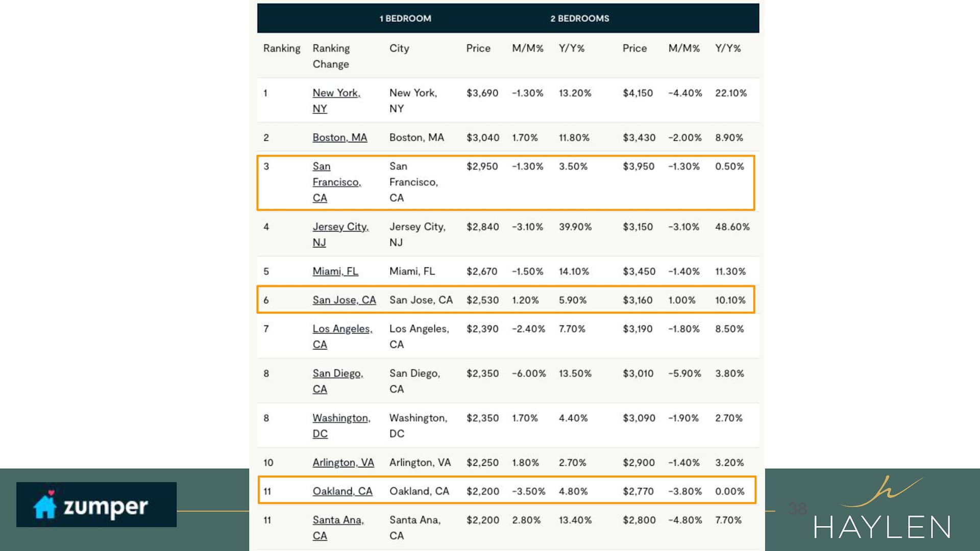
Task: Click the 1 BEDROOM header label
Action: click(x=405, y=18)
